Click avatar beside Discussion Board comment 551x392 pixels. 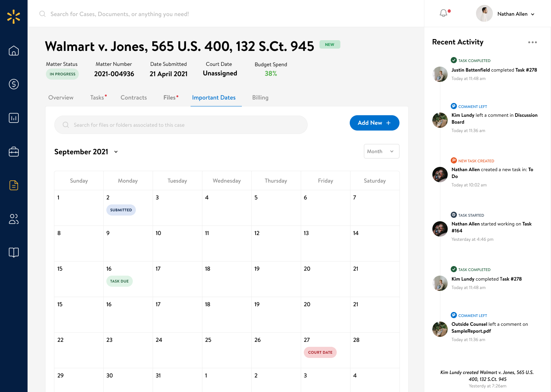click(440, 120)
